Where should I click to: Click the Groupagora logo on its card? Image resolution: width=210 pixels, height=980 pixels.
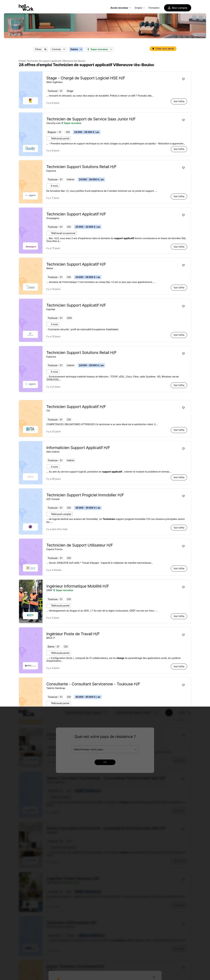point(30,246)
